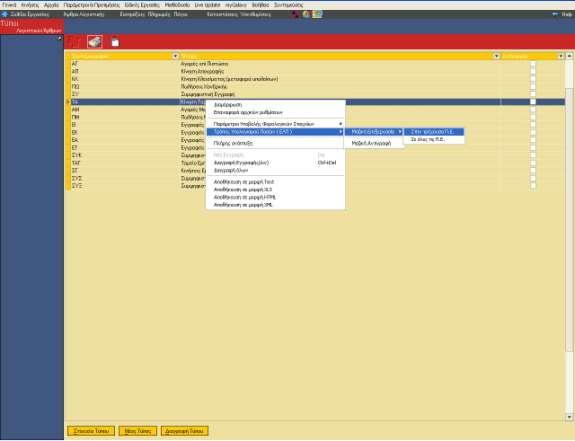Open the Άρθρα Λογιστικής navigation link
Viewport: 575px width, 441px height.
click(x=84, y=14)
